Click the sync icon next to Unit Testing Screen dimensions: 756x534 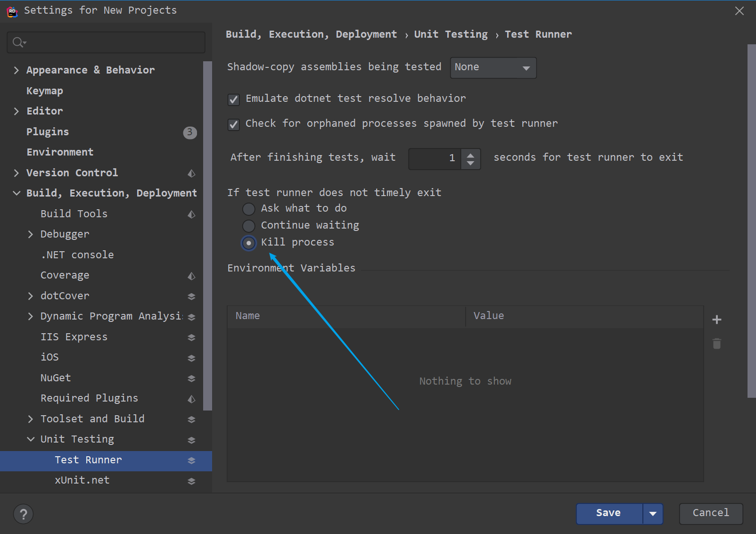click(191, 439)
